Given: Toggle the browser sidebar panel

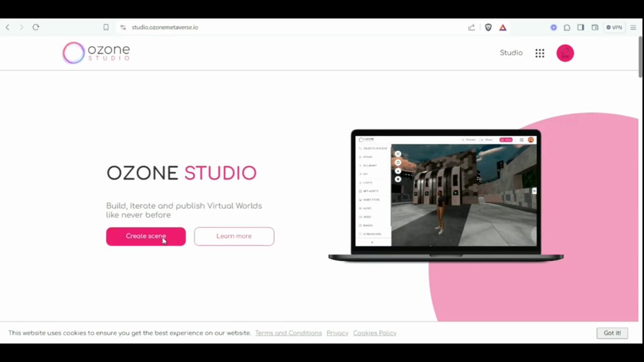Looking at the screenshot, I should click(x=581, y=27).
